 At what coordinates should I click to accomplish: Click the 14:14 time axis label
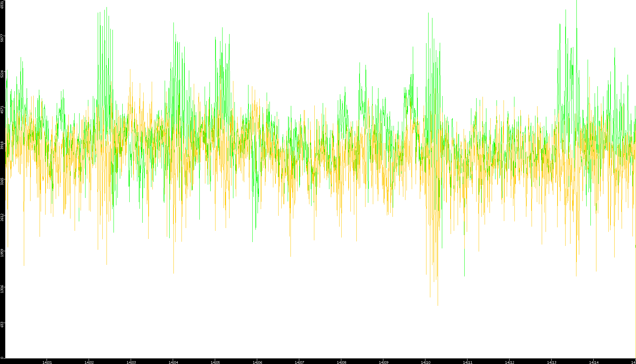click(594, 362)
